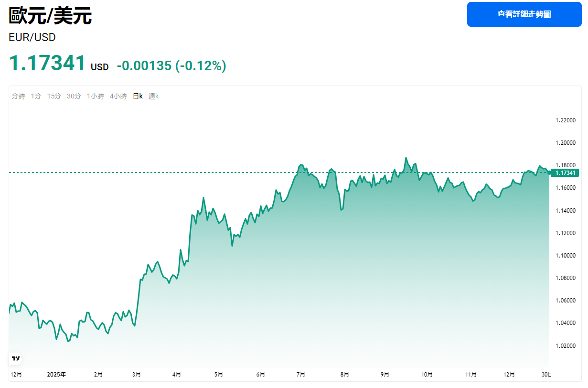Click the green 1.17341 current price tag
This screenshot has width=588, height=388.
[x=564, y=172]
